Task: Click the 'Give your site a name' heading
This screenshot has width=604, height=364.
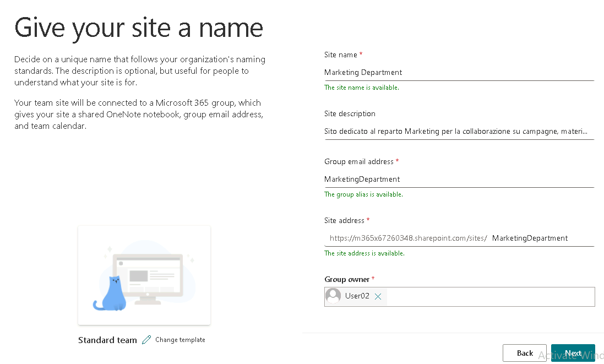Action: (x=139, y=28)
